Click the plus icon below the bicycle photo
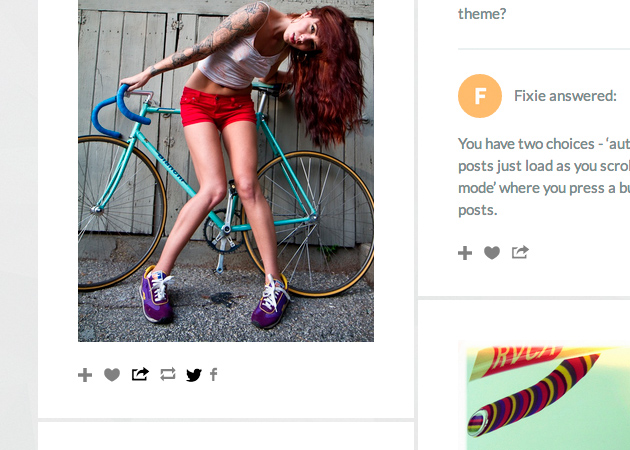Screen dimensions: 630x450 pyautogui.click(x=85, y=375)
